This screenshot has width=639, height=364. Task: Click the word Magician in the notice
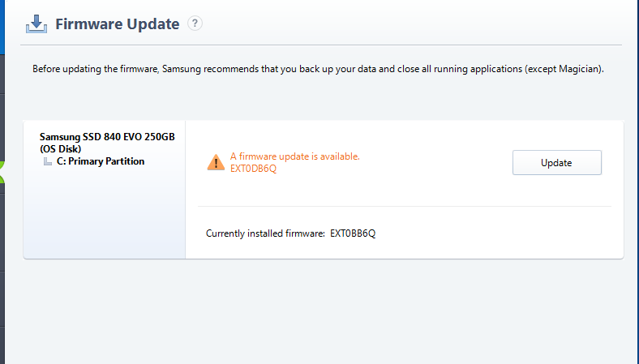(578, 69)
